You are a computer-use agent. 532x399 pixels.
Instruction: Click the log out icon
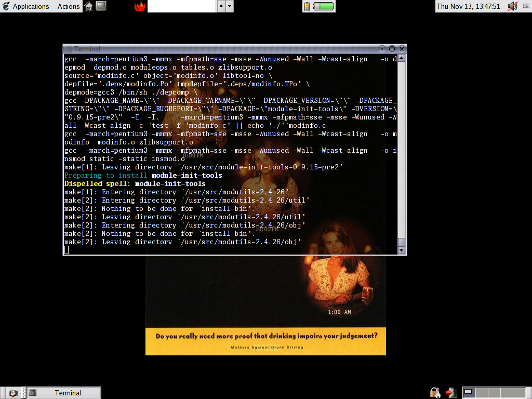click(451, 393)
